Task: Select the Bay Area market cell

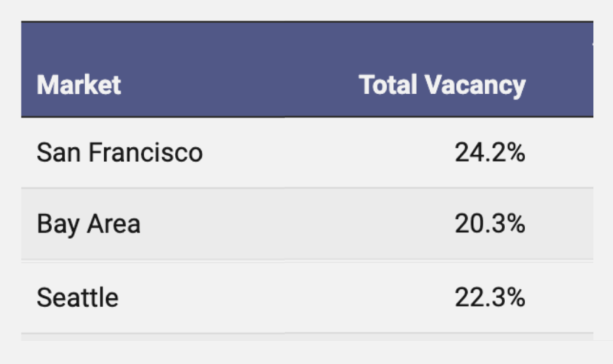Action: tap(89, 224)
